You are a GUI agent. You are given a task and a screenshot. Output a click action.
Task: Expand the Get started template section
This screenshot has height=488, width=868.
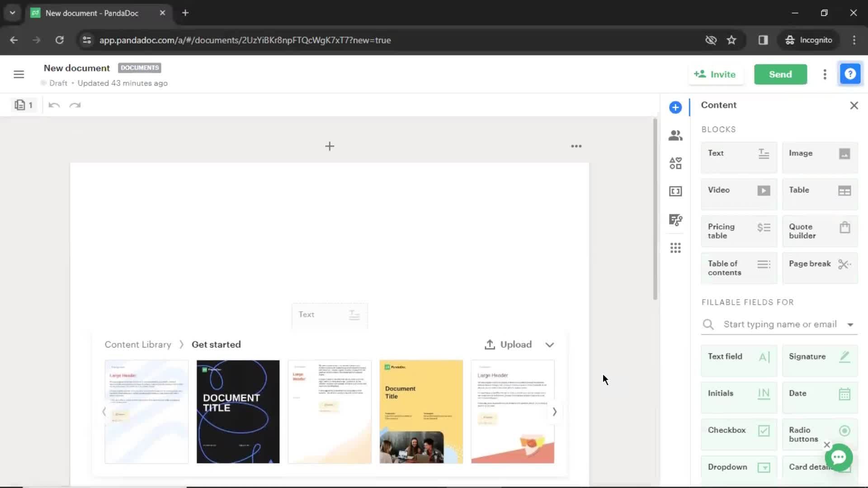pos(549,344)
